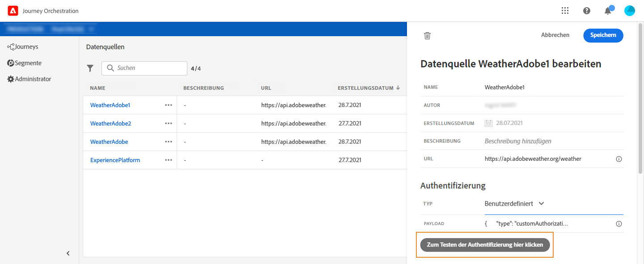
Task: Sort by Erstellungsdatum column header
Action: 369,88
